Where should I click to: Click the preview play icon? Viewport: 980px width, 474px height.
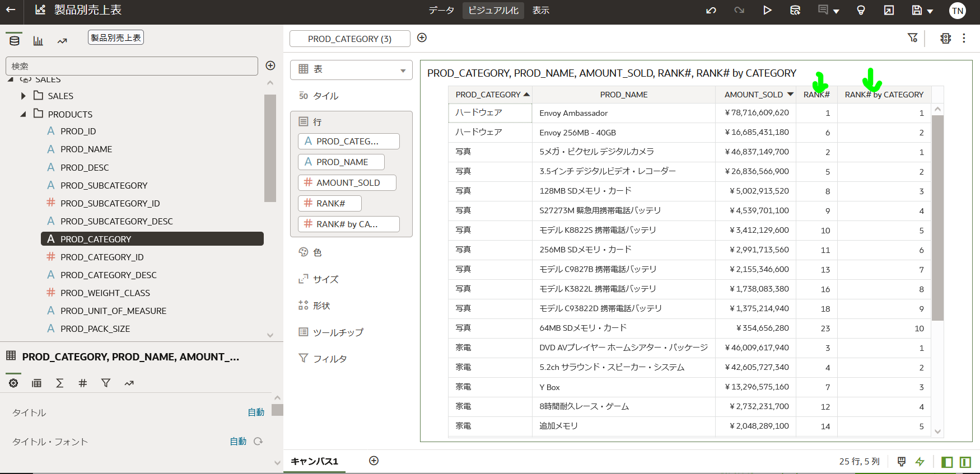[767, 10]
